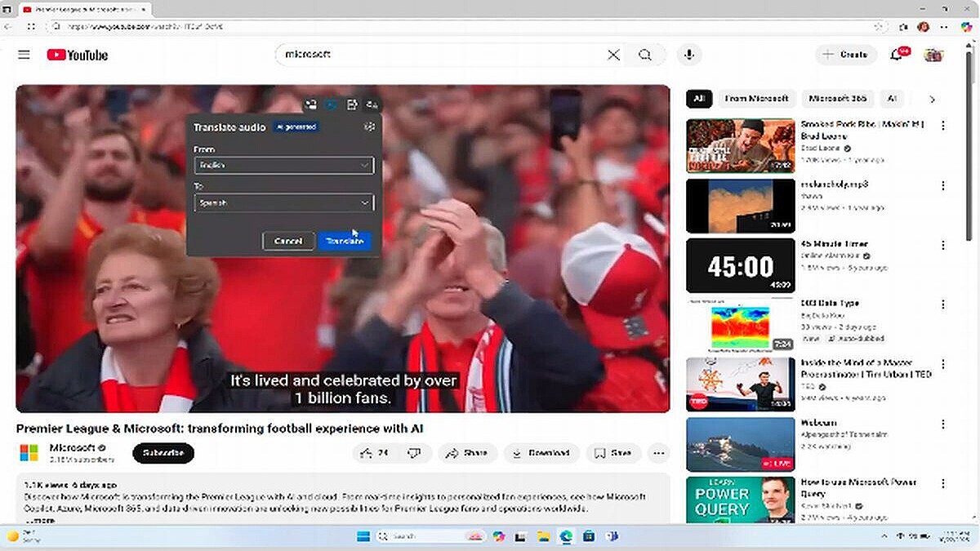This screenshot has width=980, height=551.
Task: Cancel the Translate audio dialog
Action: (x=288, y=241)
